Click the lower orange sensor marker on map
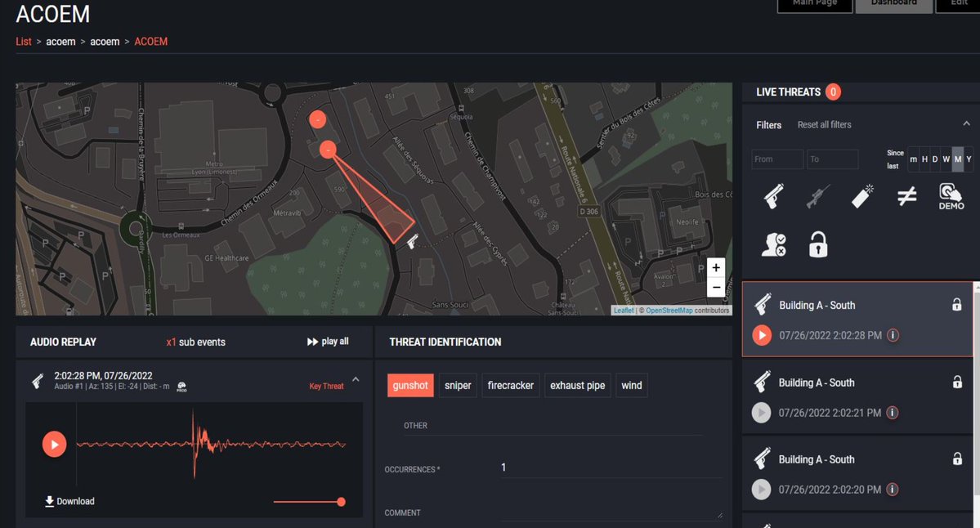 328,150
